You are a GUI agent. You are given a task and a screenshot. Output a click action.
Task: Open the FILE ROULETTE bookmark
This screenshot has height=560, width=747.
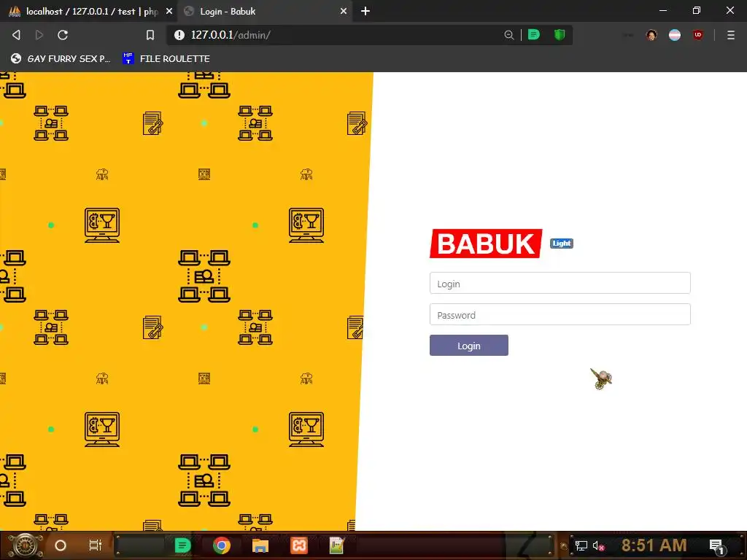pos(166,58)
